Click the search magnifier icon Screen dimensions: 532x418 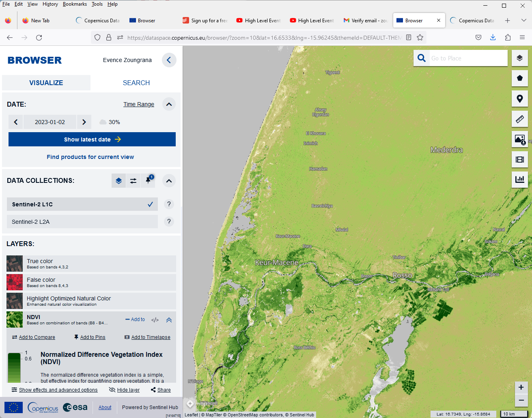tap(422, 58)
